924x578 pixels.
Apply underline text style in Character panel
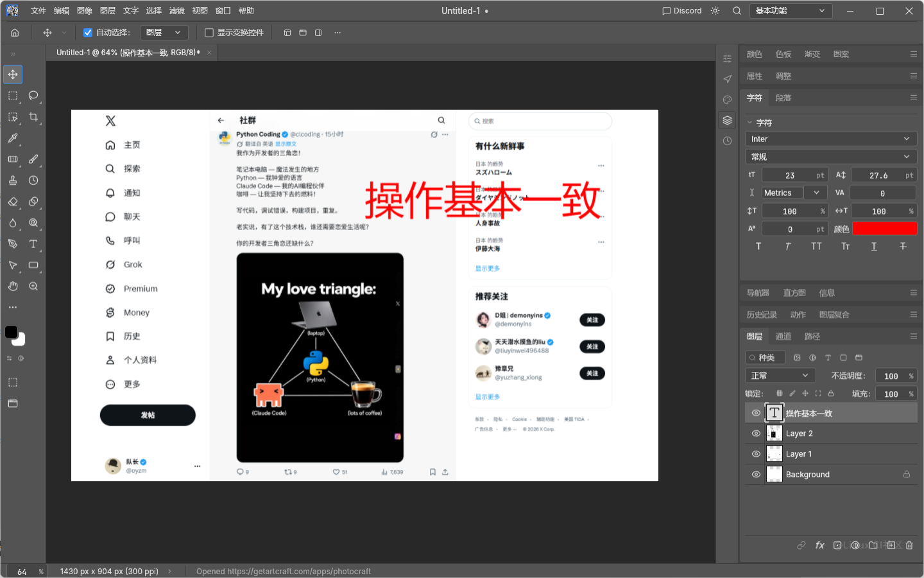click(874, 247)
